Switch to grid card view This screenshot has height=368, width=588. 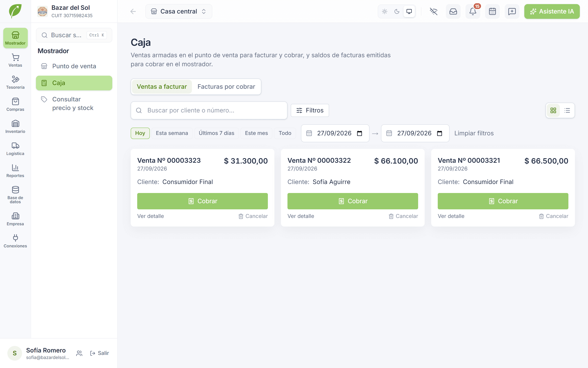553,110
